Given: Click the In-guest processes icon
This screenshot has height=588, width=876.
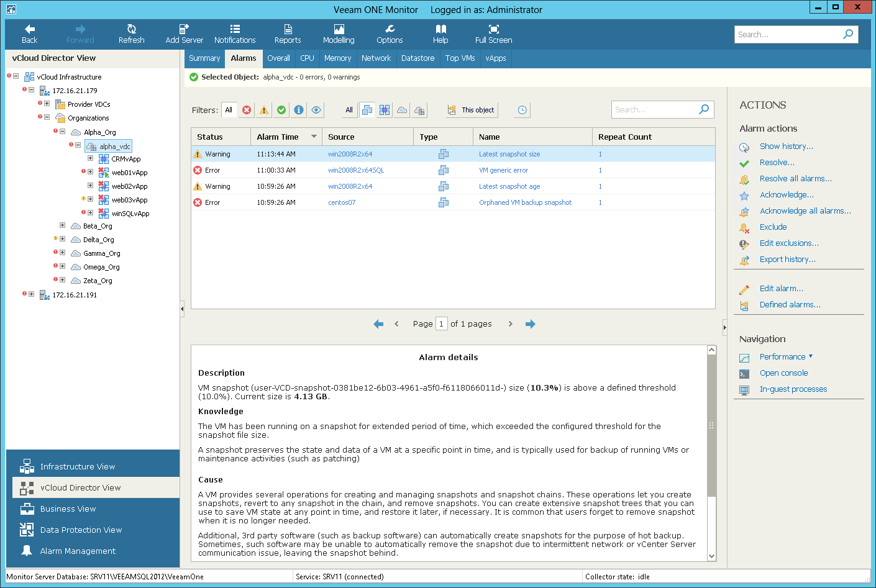Looking at the screenshot, I should (744, 389).
